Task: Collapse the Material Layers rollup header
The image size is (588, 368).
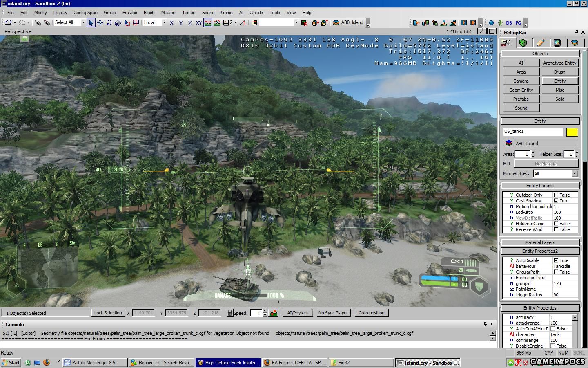Action: point(540,242)
